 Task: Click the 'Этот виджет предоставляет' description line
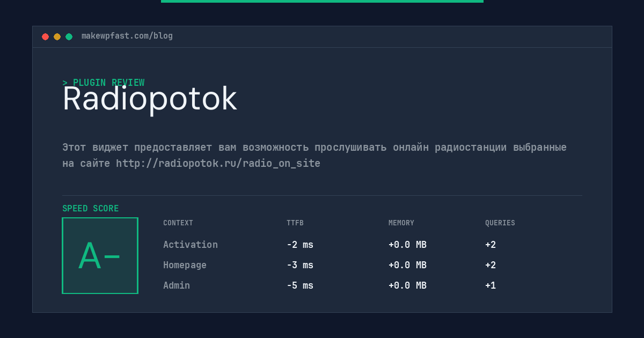pos(314,147)
